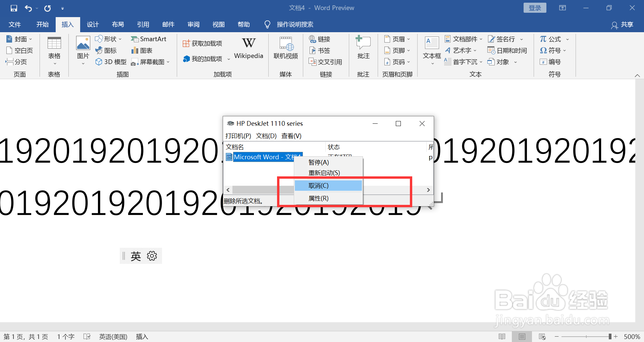Click the 登录 sign-in button
The image size is (644, 342).
point(535,7)
